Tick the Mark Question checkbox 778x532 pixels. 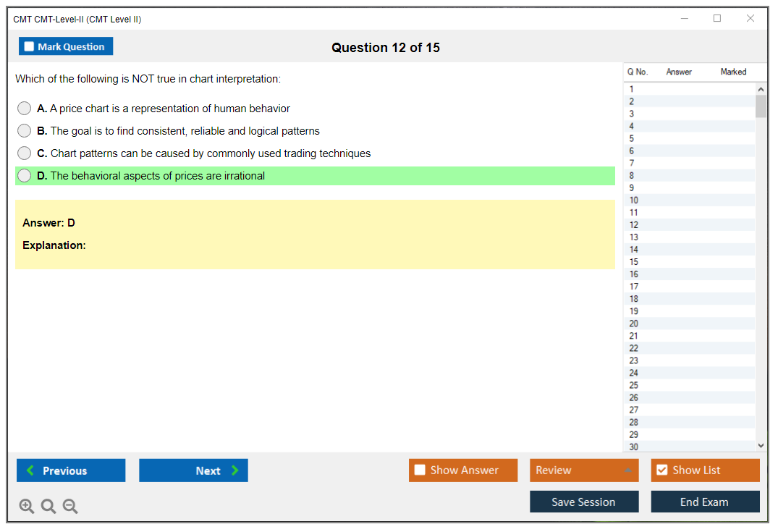coord(29,46)
